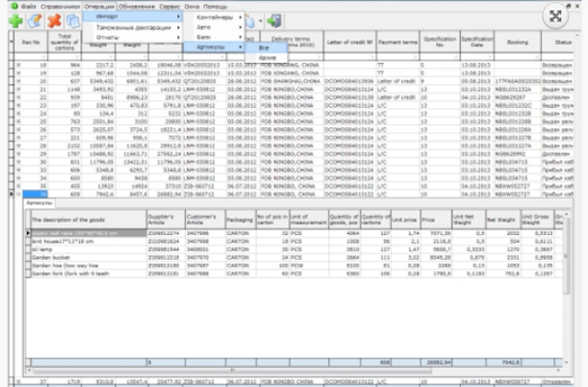The height and width of the screenshot is (387, 588).
Task: Select Все in the Артикулы submenu
Action: point(263,46)
